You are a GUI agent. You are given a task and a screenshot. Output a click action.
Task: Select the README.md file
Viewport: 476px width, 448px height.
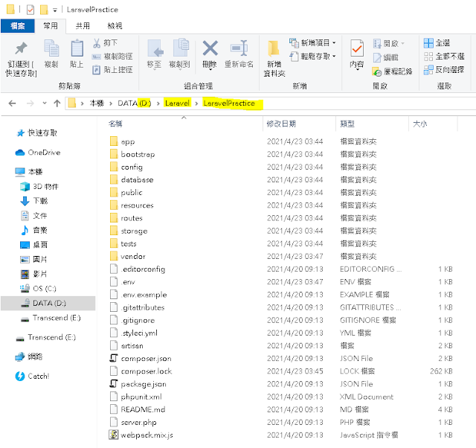click(137, 409)
